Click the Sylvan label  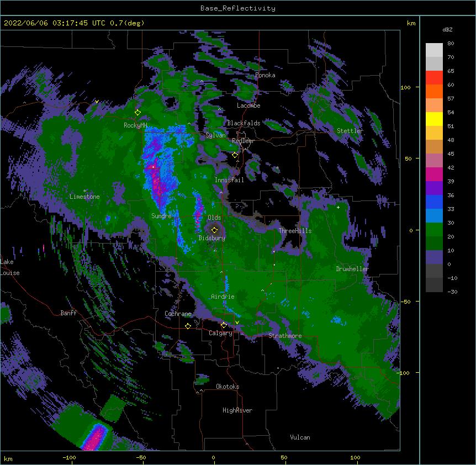(x=215, y=135)
